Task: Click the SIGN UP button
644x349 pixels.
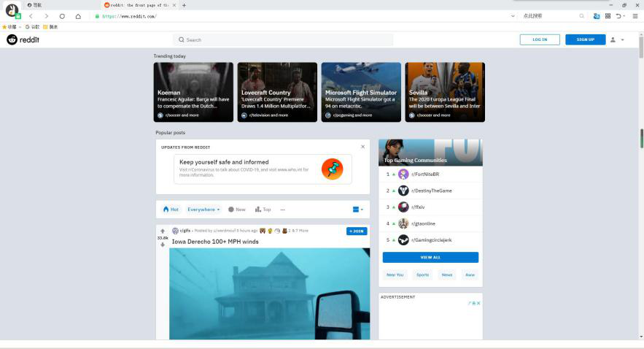Action: pos(585,40)
